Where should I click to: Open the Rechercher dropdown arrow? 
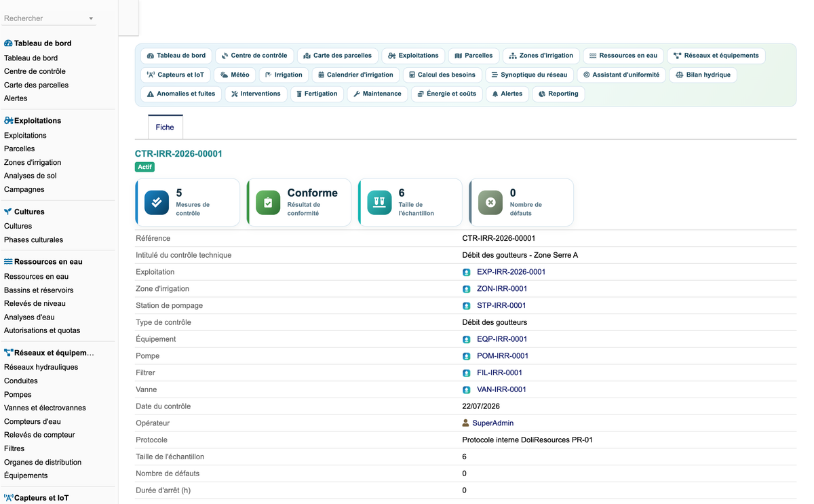[x=91, y=19]
